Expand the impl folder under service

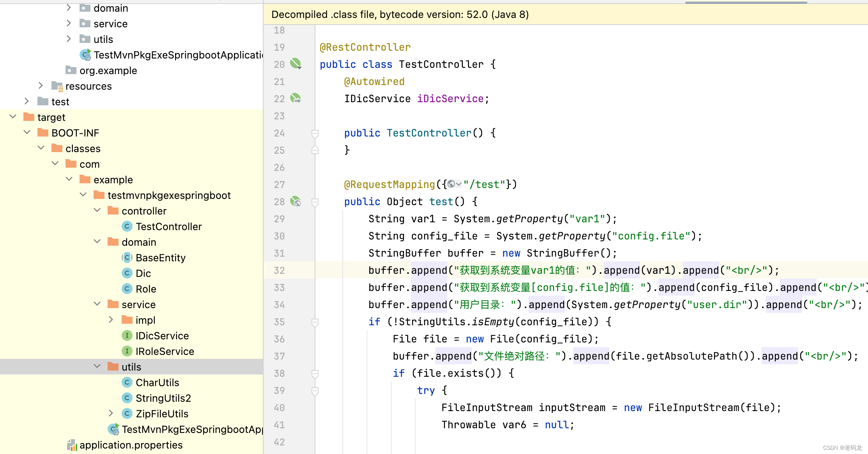111,320
